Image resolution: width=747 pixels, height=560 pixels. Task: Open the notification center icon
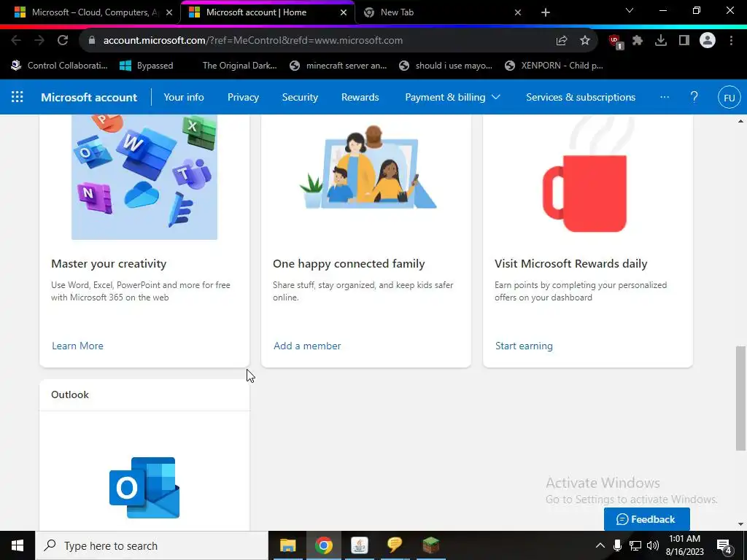click(724, 546)
